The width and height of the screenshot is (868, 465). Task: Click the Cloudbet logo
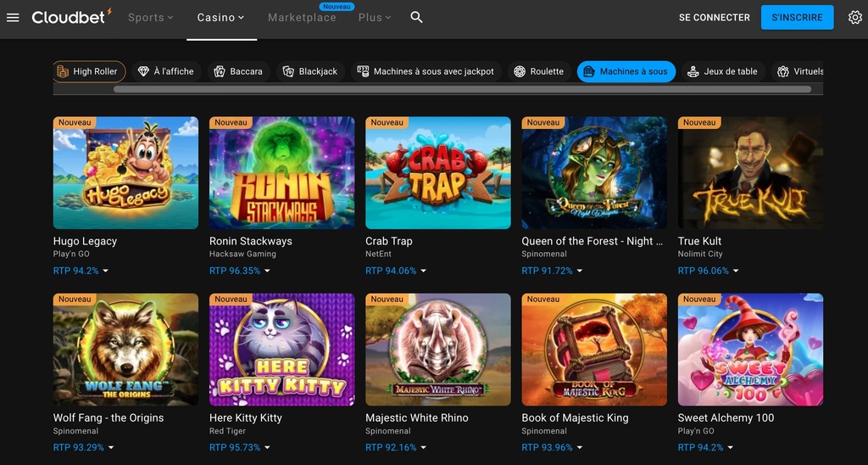(x=71, y=17)
